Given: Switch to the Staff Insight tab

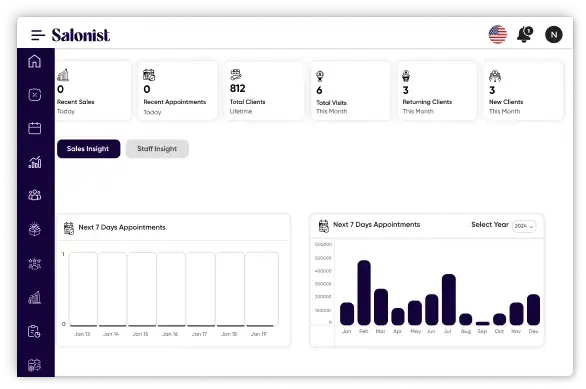Looking at the screenshot, I should (157, 149).
